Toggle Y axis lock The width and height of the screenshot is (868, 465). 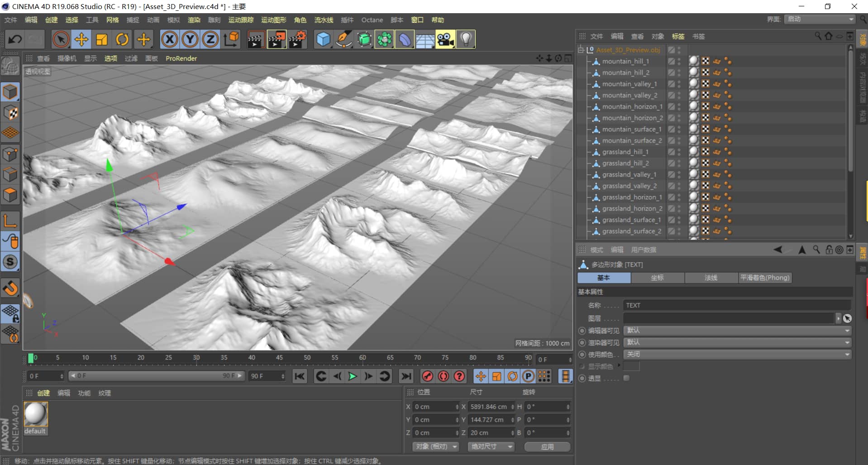[x=190, y=39]
